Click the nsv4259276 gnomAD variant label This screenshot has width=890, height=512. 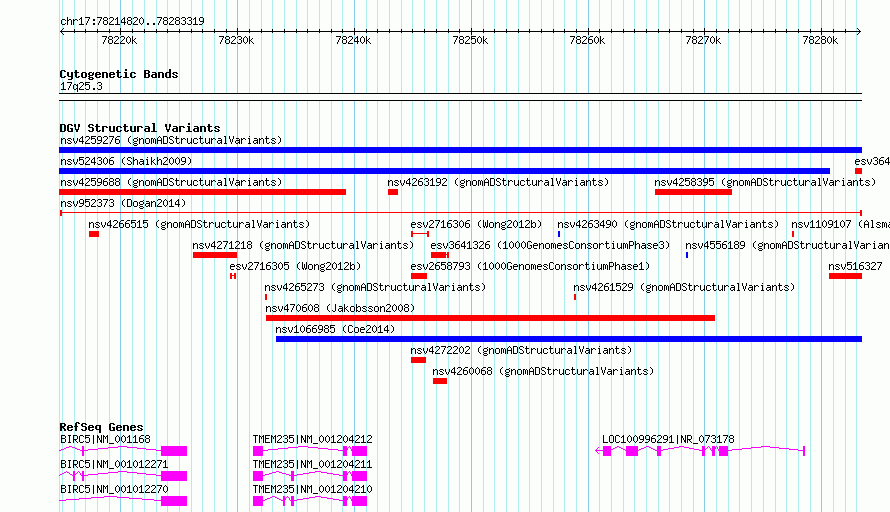pos(171,140)
